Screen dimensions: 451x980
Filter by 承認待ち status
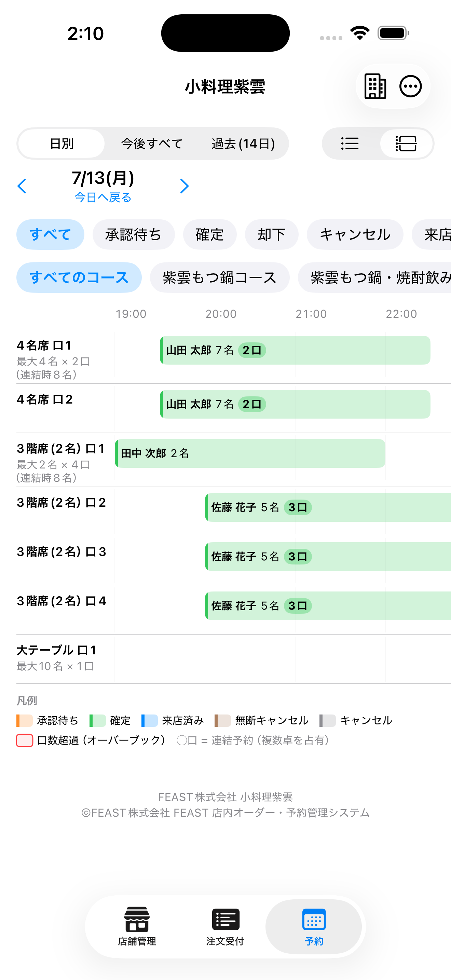134,234
